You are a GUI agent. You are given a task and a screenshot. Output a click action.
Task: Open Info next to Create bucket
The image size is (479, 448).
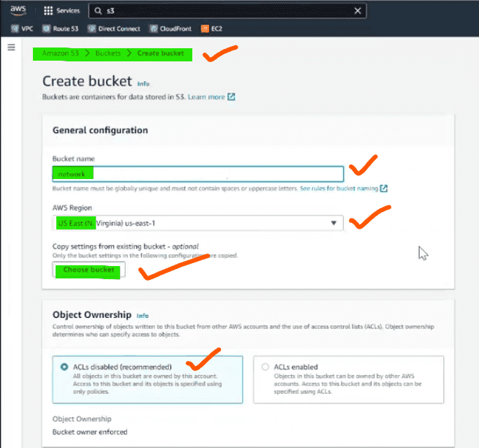(143, 83)
